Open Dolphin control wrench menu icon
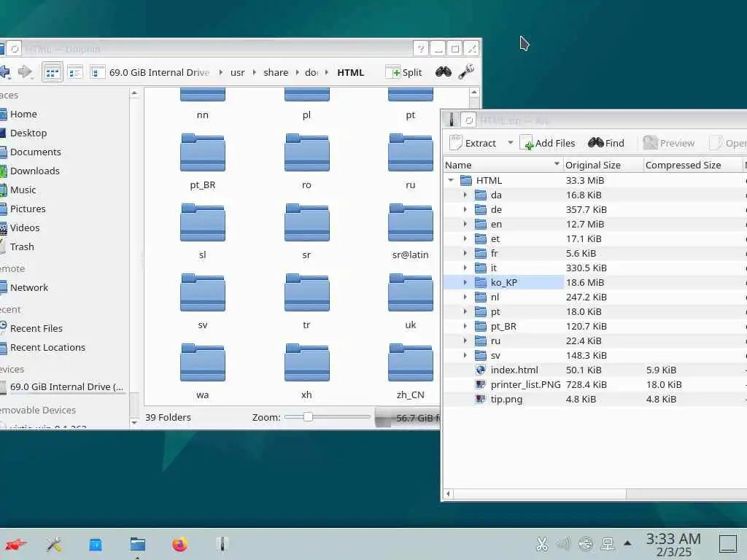The image size is (747, 560). pos(466,72)
